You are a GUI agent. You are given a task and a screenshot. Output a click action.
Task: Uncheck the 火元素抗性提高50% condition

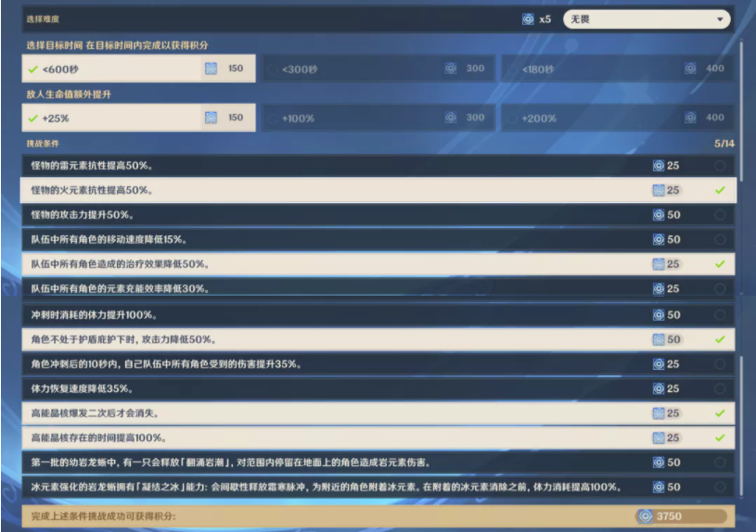pos(720,190)
